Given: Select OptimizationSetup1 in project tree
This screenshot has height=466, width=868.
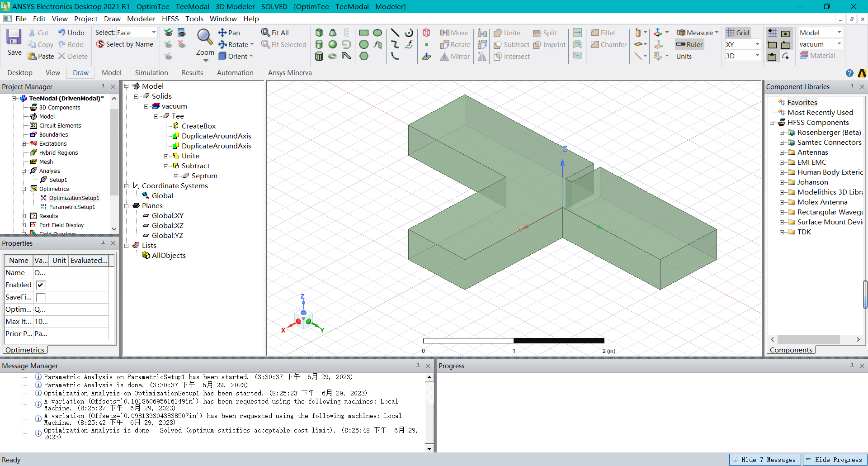Looking at the screenshot, I should tap(74, 198).
